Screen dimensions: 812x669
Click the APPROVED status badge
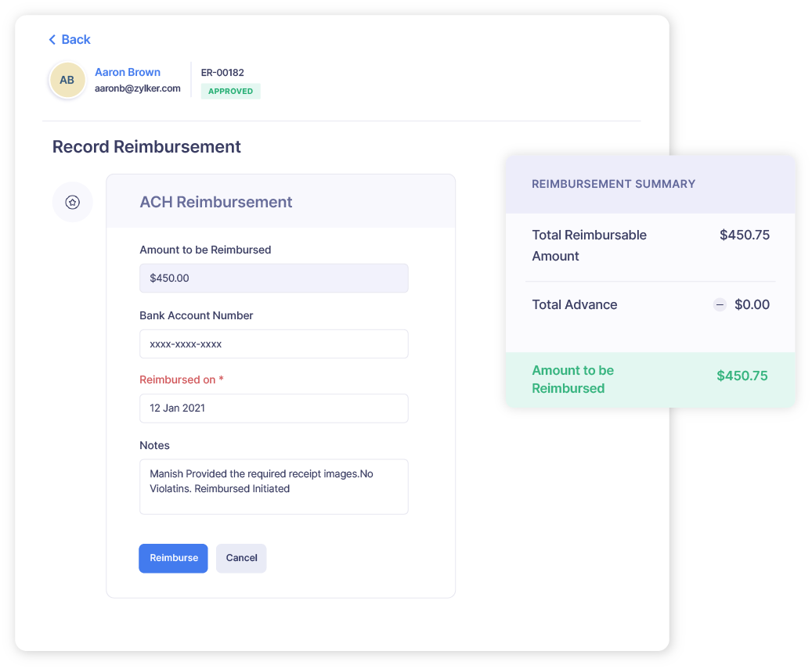click(x=230, y=91)
